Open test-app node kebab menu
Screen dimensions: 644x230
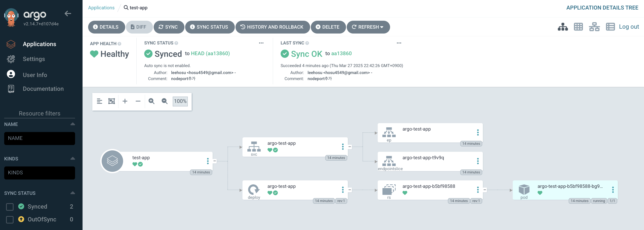[208, 161]
